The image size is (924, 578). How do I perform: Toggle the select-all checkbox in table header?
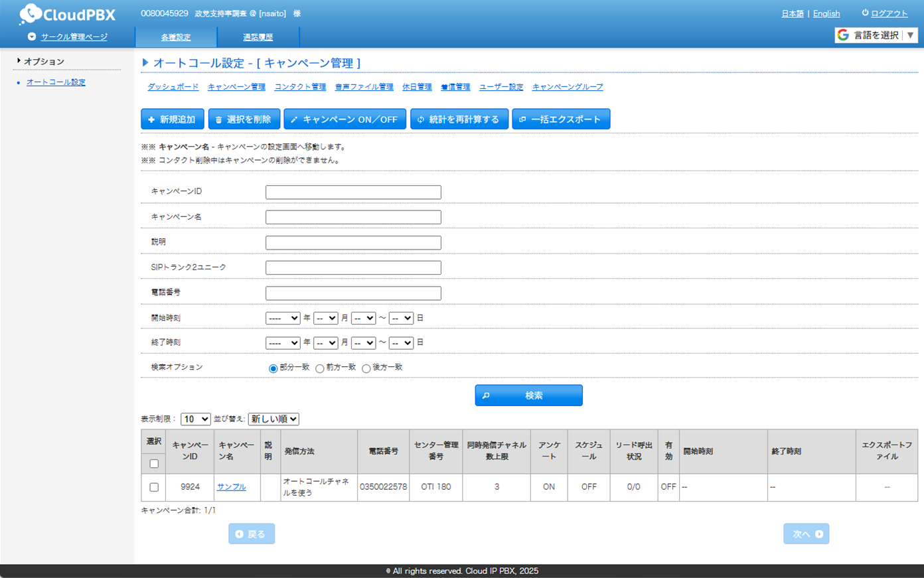coord(154,464)
